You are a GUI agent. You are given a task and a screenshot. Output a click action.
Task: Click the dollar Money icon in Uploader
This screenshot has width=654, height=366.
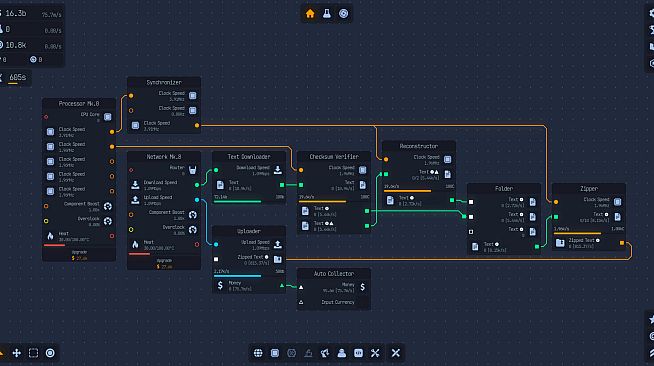click(220, 286)
